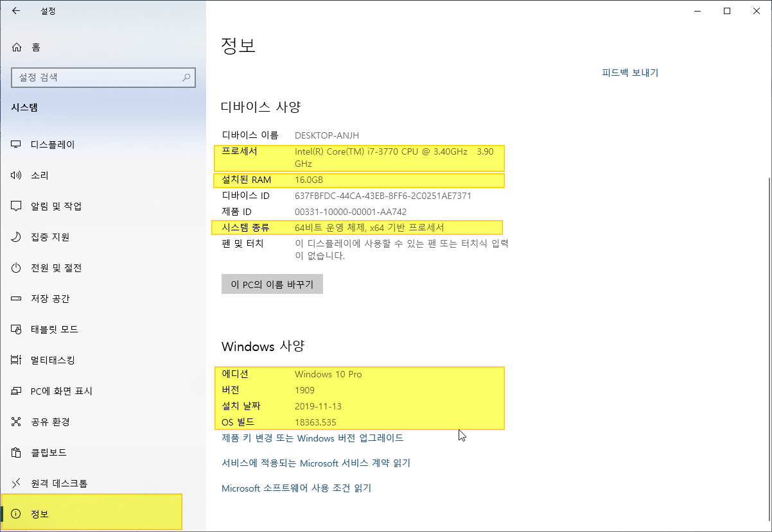The image size is (772, 532).
Task: Select 저장 공간 in sidebar
Action: 103,298
